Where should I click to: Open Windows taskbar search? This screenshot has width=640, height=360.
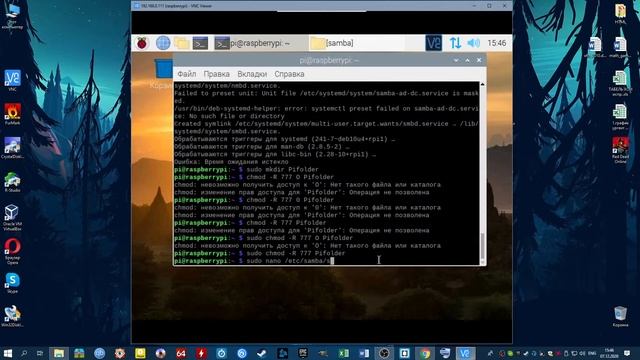[x=24, y=353]
